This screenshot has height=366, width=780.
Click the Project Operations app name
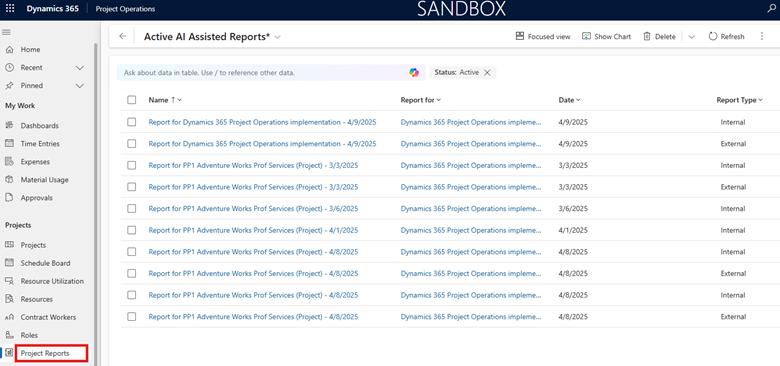[125, 9]
